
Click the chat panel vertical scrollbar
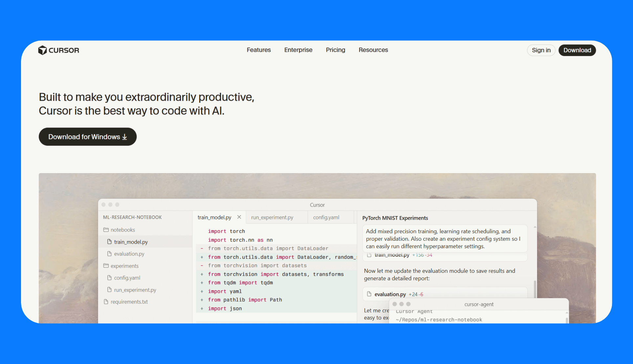click(535, 289)
